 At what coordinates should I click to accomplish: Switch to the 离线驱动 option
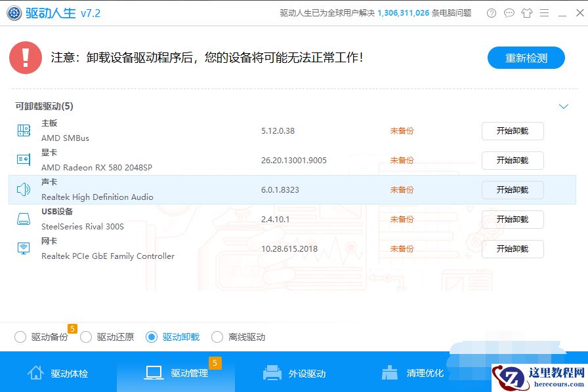point(217,336)
